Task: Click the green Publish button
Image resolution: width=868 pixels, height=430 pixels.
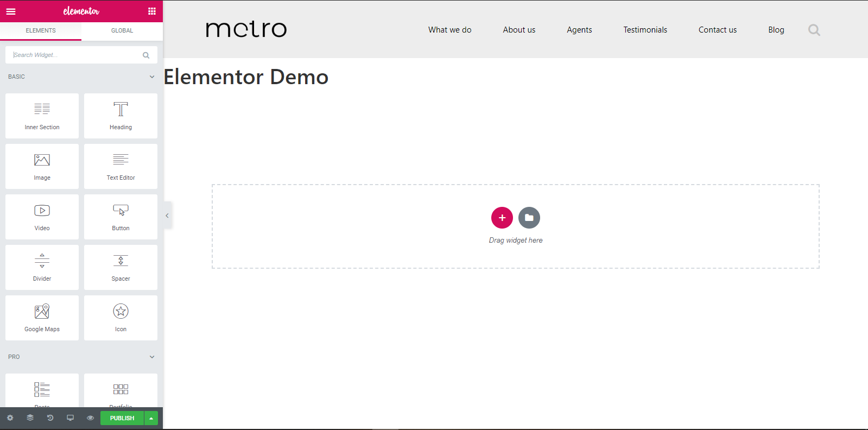Action: pyautogui.click(x=122, y=418)
